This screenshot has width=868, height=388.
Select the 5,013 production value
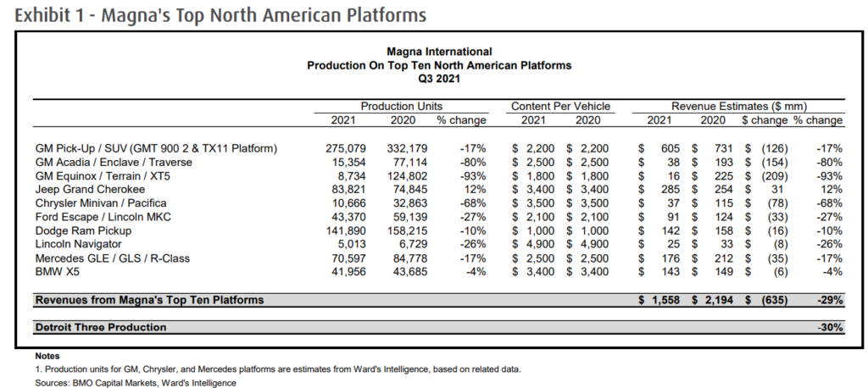pyautogui.click(x=352, y=244)
